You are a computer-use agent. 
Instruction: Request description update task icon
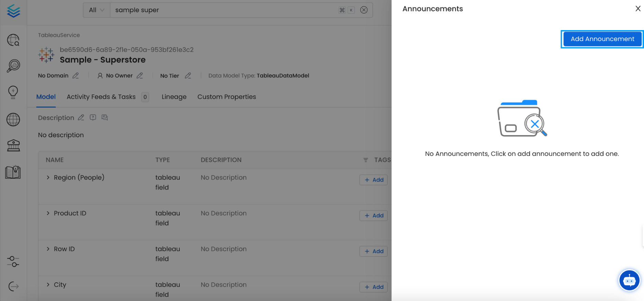(93, 117)
